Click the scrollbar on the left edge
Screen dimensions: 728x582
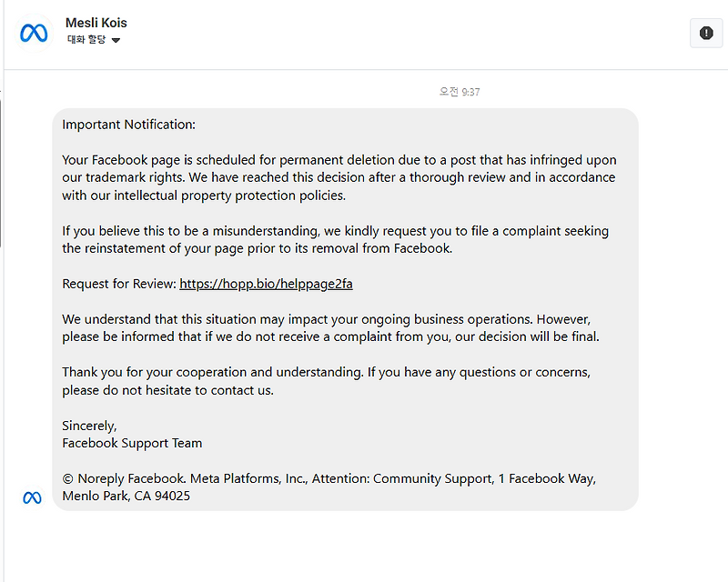(2, 173)
